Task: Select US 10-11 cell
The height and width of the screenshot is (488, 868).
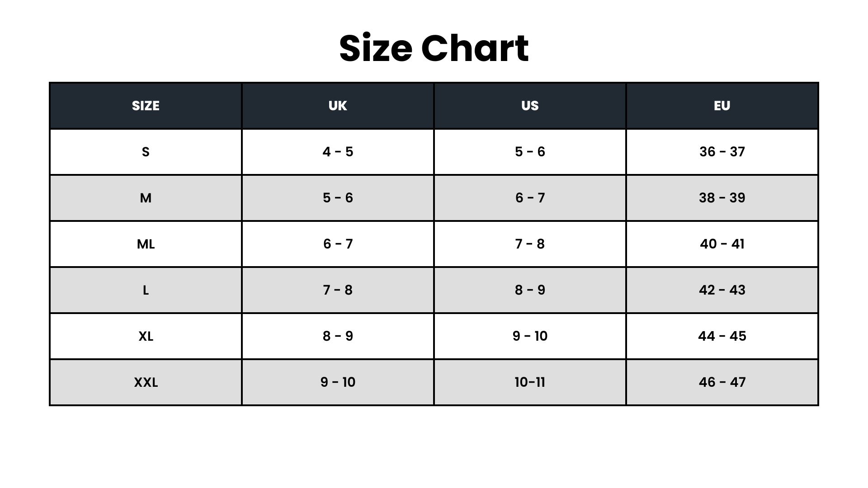Action: coord(530,382)
